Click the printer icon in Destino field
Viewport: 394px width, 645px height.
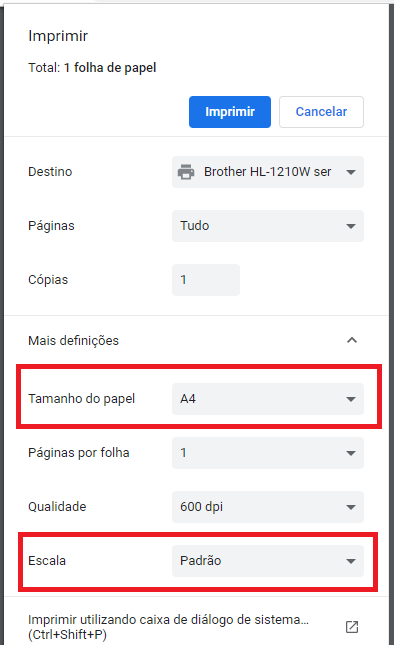coord(186,172)
